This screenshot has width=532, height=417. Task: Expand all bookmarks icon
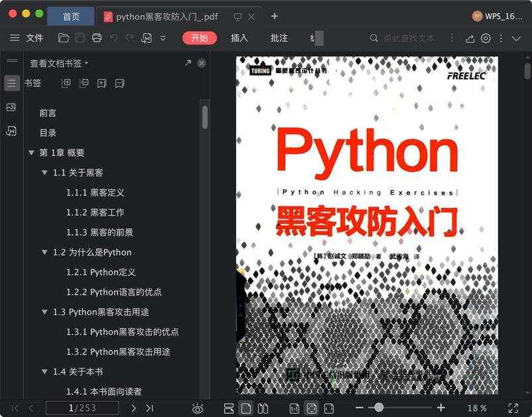tap(66, 83)
